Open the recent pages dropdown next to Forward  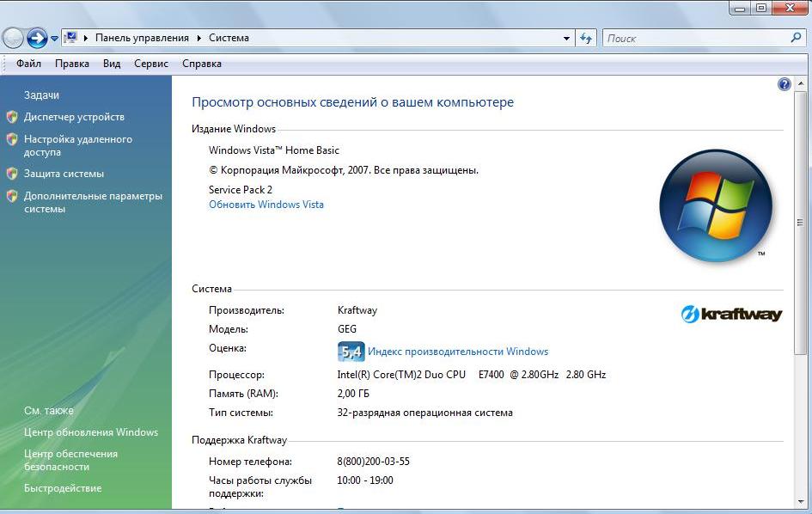pos(54,39)
